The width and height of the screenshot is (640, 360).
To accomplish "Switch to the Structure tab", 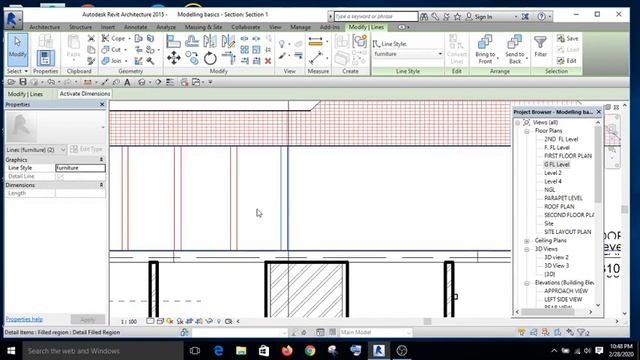I will [80, 27].
